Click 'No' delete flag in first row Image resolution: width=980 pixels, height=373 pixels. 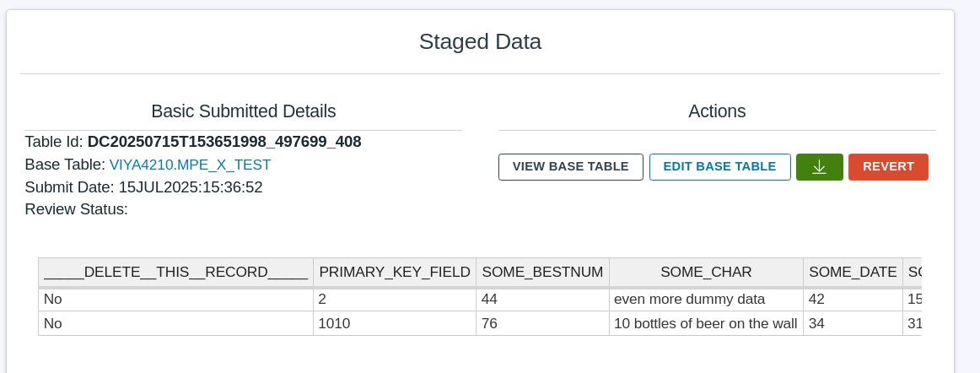pyautogui.click(x=53, y=300)
